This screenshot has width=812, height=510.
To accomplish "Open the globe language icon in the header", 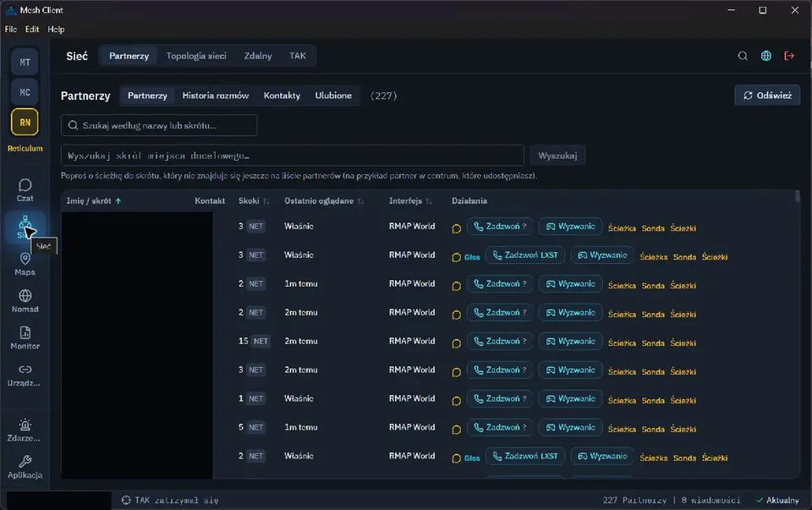I will pyautogui.click(x=766, y=56).
